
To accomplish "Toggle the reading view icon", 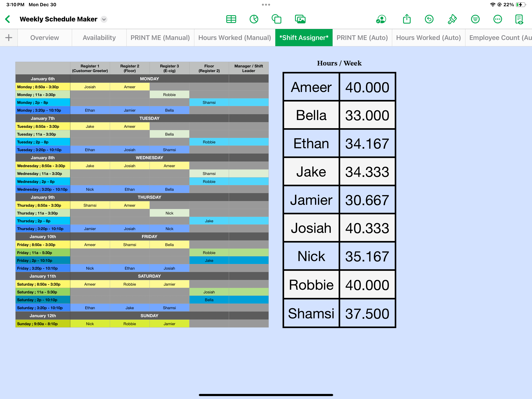I will coord(519,19).
